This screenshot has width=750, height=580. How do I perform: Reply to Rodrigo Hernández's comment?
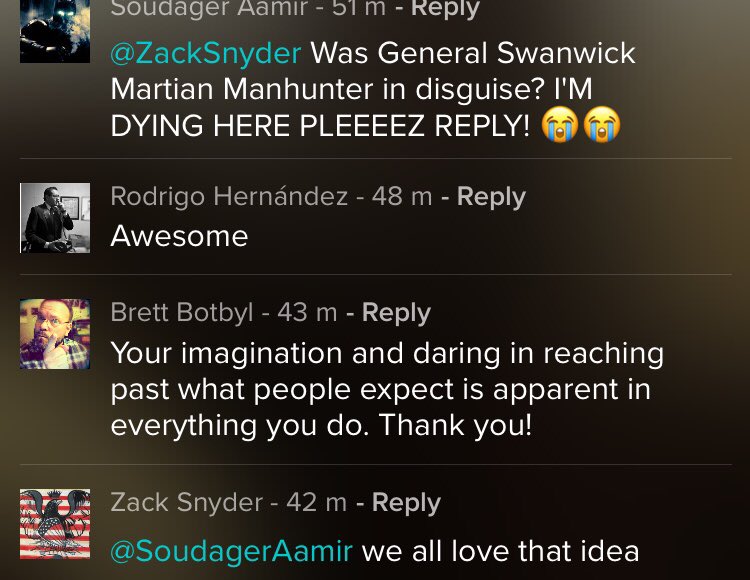491,196
